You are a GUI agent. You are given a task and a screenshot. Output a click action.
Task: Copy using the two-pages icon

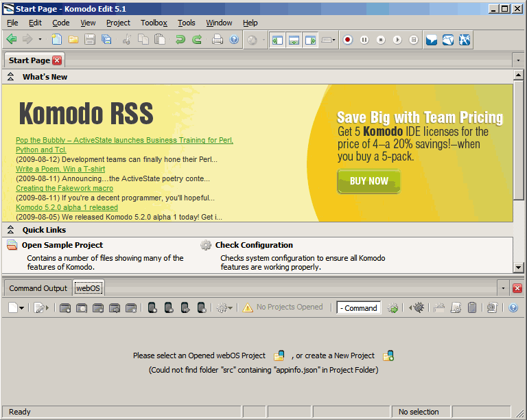(x=143, y=40)
